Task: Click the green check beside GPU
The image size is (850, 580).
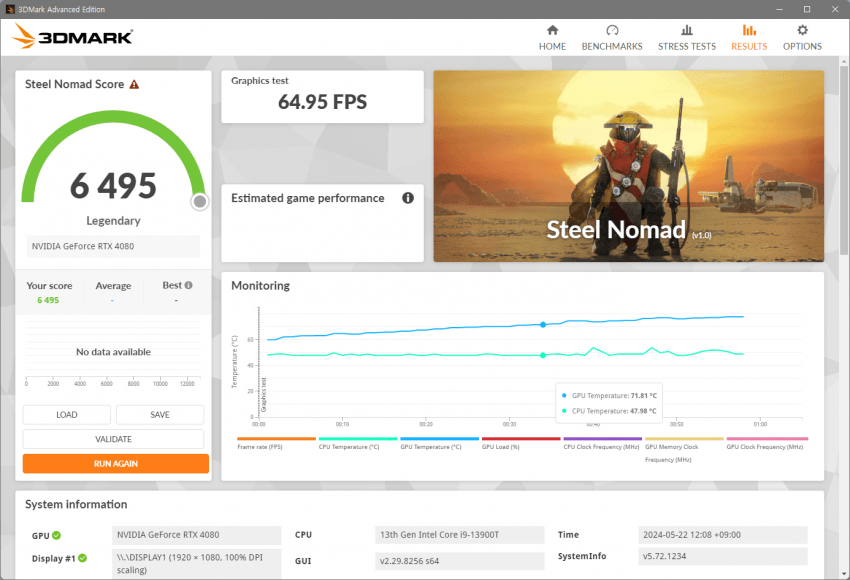Action: [x=56, y=536]
